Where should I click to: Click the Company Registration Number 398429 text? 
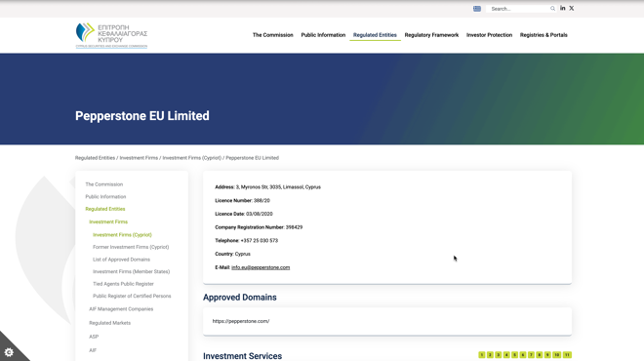259,227
